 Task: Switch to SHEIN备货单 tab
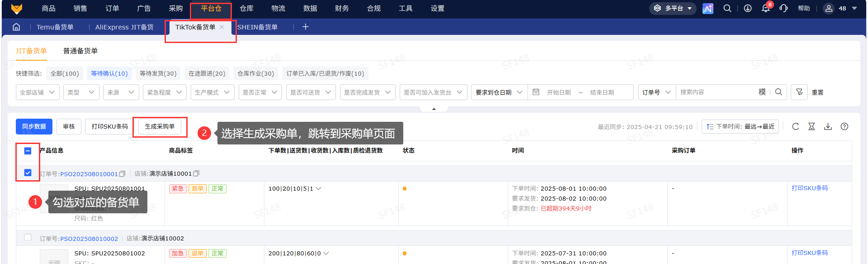258,27
